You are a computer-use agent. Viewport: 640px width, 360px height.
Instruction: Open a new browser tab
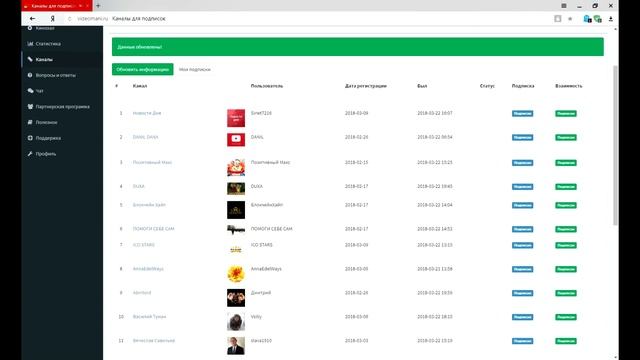pyautogui.click(x=98, y=6)
